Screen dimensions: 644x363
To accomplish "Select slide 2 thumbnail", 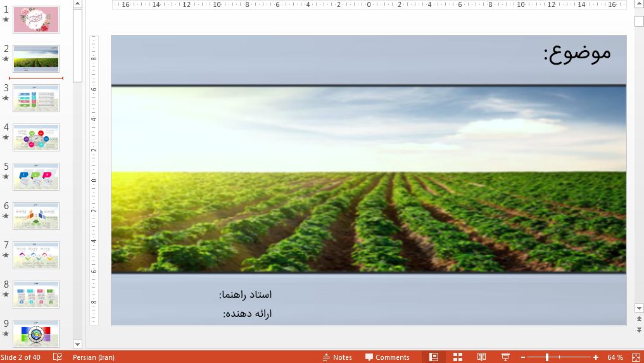I will 36,59.
